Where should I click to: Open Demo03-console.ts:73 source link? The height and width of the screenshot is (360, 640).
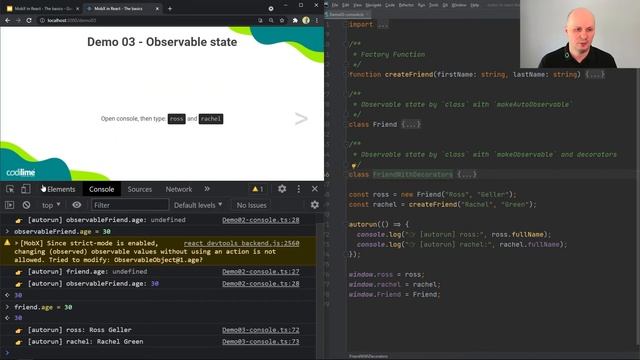pyautogui.click(x=260, y=342)
